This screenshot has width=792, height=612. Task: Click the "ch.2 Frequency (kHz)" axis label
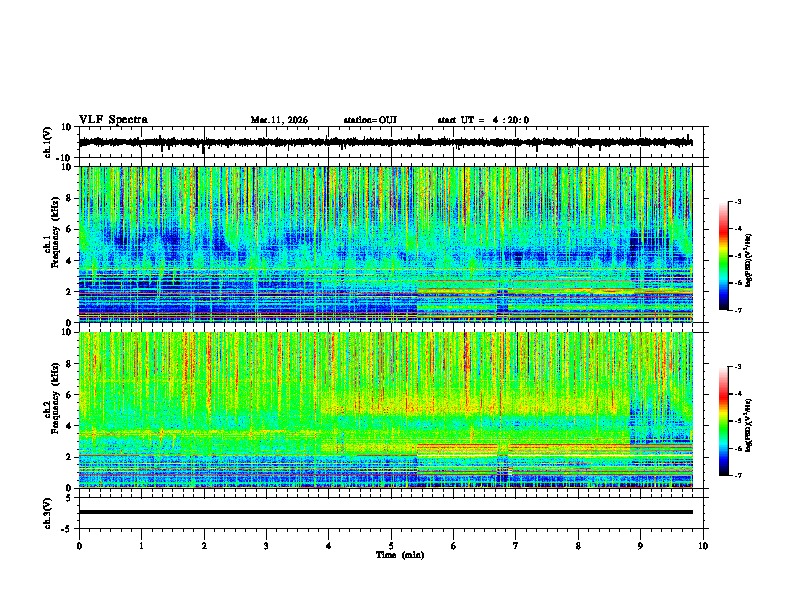pyautogui.click(x=52, y=398)
